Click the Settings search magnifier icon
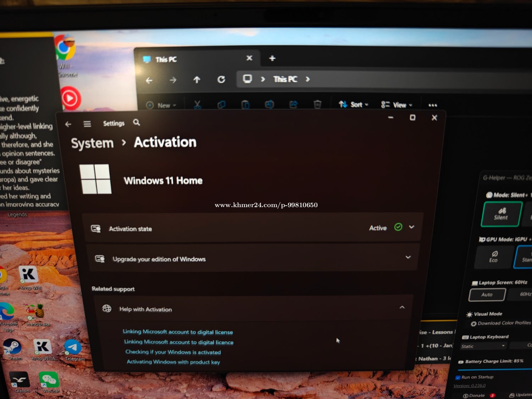The height and width of the screenshot is (399, 532). tap(137, 123)
